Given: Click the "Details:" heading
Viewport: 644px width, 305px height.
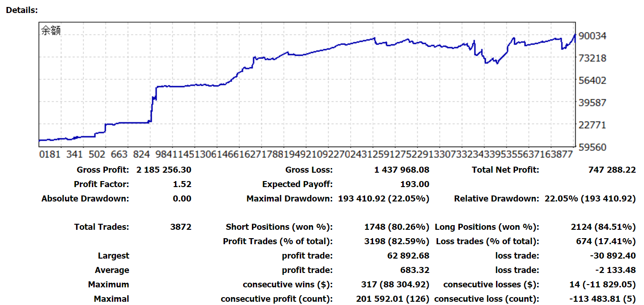Looking at the screenshot, I should [22, 9].
